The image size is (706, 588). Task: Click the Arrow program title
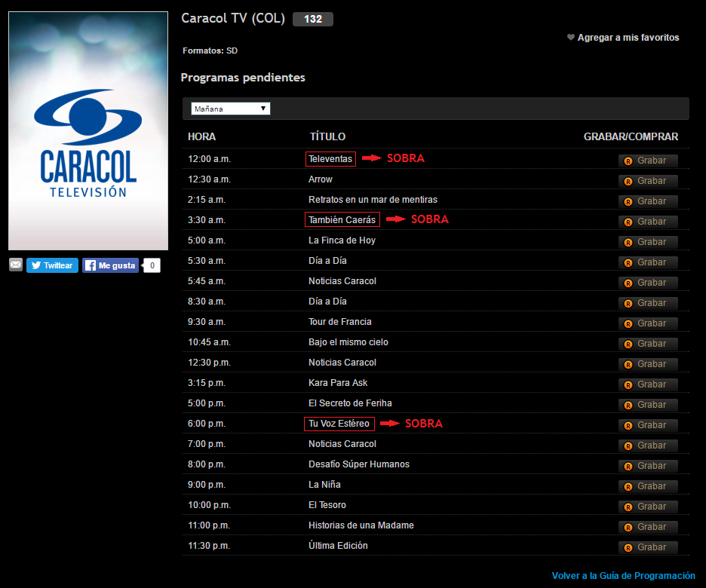pyautogui.click(x=320, y=179)
